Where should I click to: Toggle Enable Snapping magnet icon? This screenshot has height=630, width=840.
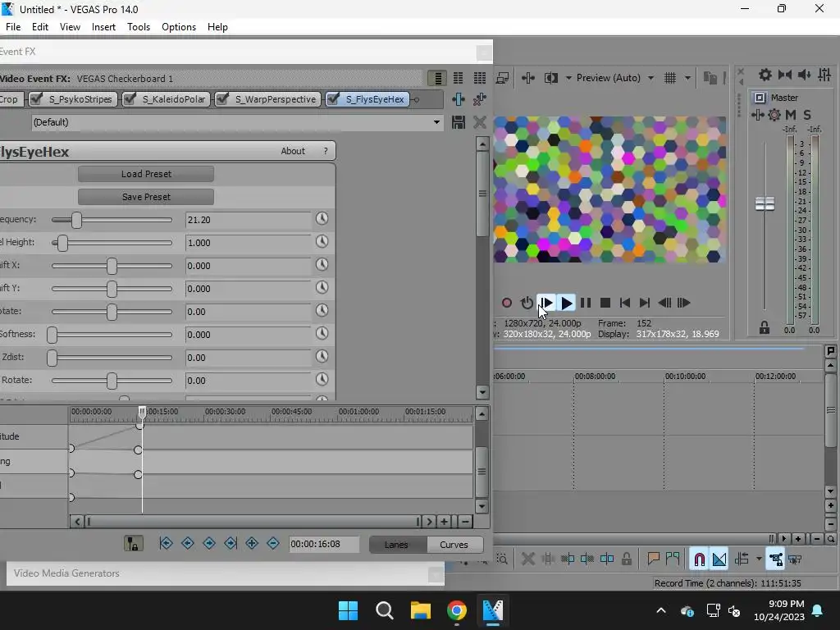coord(699,559)
